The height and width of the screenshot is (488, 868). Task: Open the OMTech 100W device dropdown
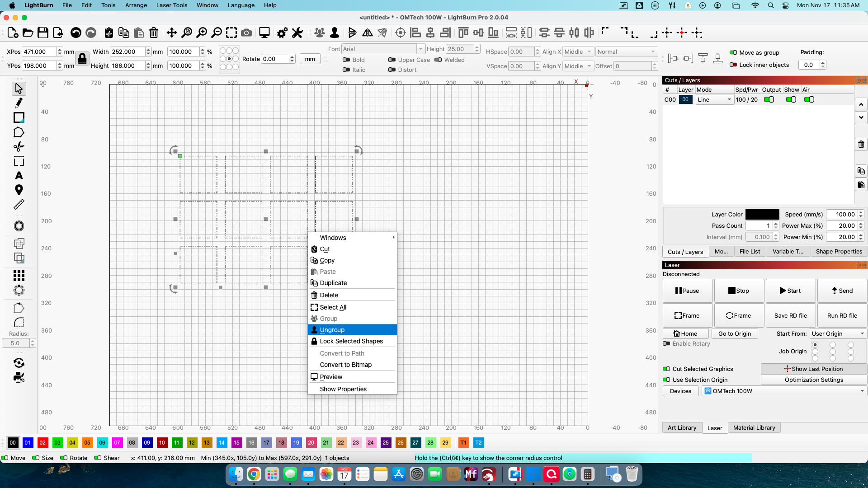pyautogui.click(x=784, y=391)
